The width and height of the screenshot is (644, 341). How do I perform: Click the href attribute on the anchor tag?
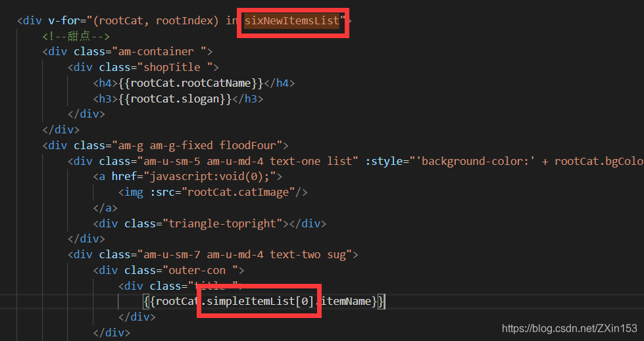coord(124,177)
